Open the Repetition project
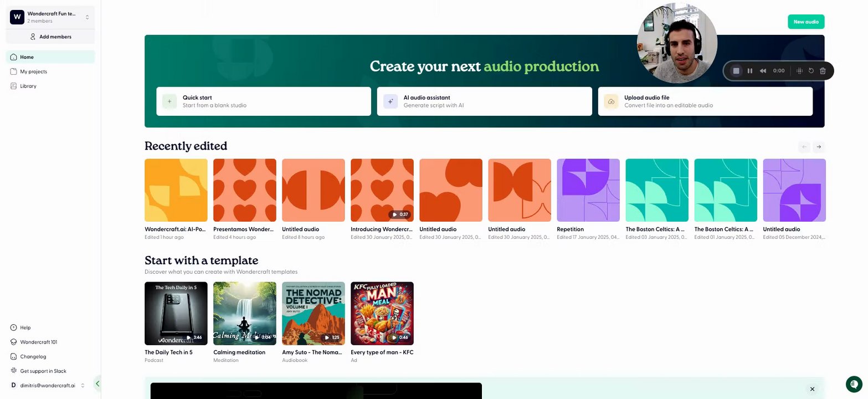 pyautogui.click(x=588, y=199)
